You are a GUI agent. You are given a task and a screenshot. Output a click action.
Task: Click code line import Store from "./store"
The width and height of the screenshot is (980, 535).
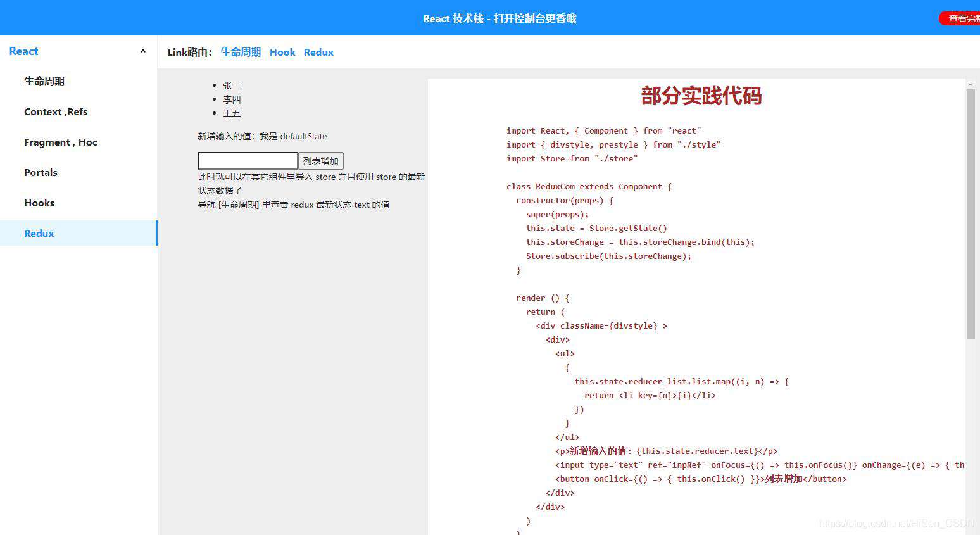(572, 158)
